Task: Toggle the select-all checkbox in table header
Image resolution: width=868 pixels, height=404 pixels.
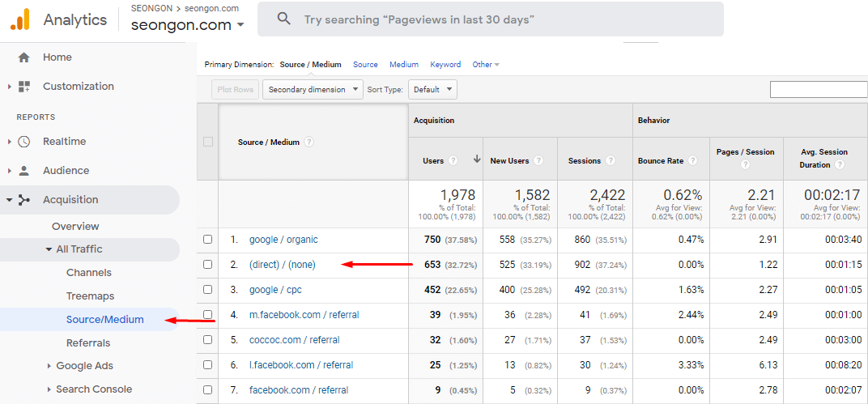Action: click(207, 142)
